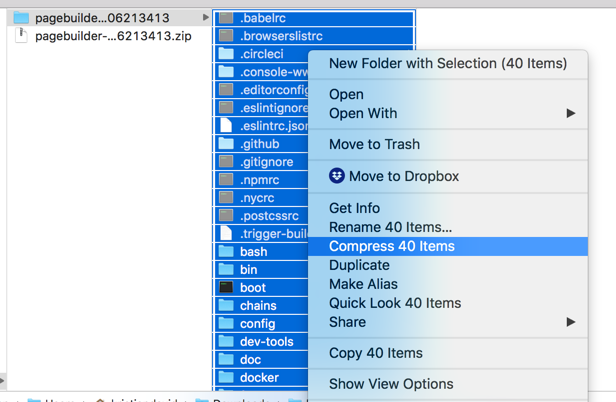616x402 pixels.
Task: Click the .trigger-build document icon
Action: [226, 233]
